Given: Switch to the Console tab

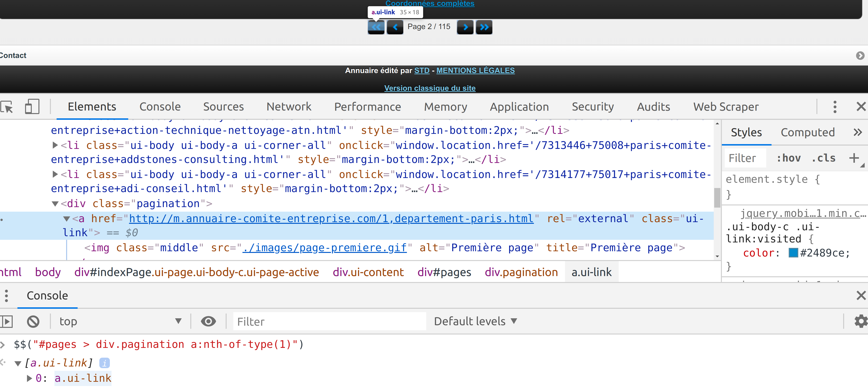Looking at the screenshot, I should pyautogui.click(x=160, y=107).
